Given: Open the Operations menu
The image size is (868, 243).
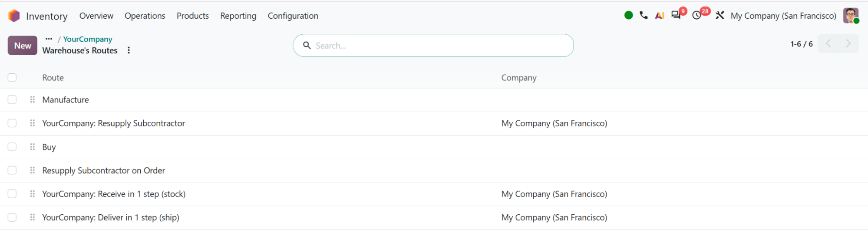Looking at the screenshot, I should (145, 16).
